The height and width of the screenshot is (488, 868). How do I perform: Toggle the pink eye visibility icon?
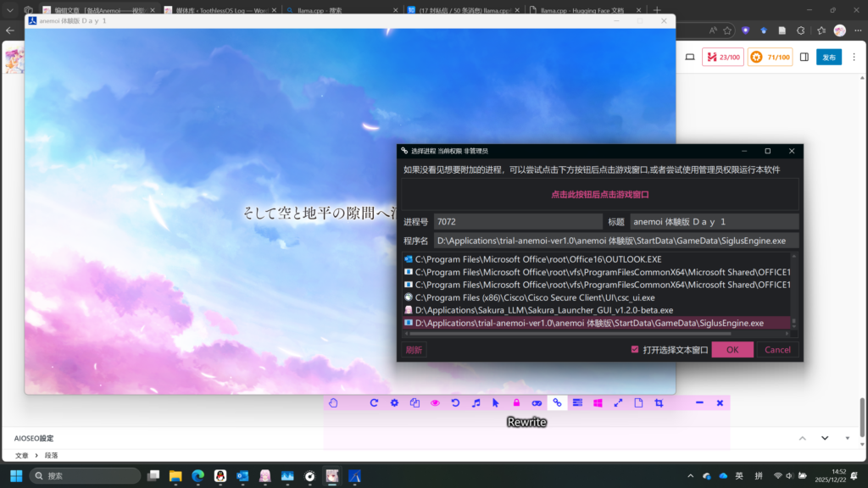click(435, 403)
